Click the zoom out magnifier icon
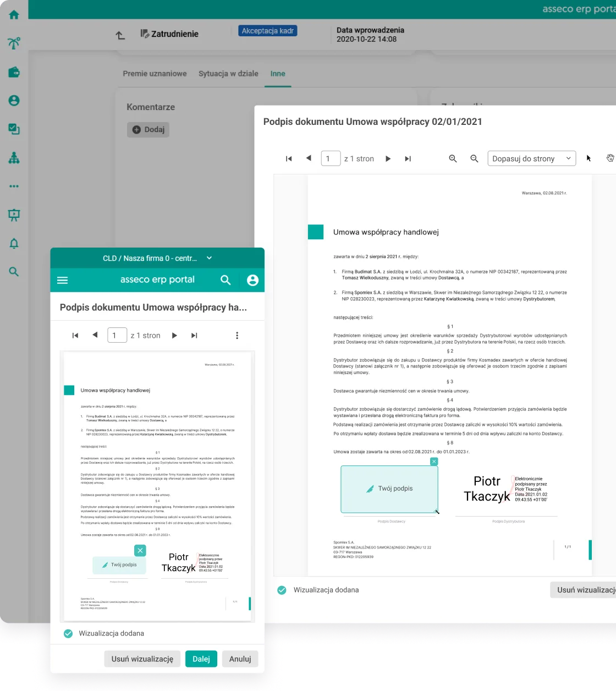Screen dimensions: 616x691 pyautogui.click(x=474, y=158)
